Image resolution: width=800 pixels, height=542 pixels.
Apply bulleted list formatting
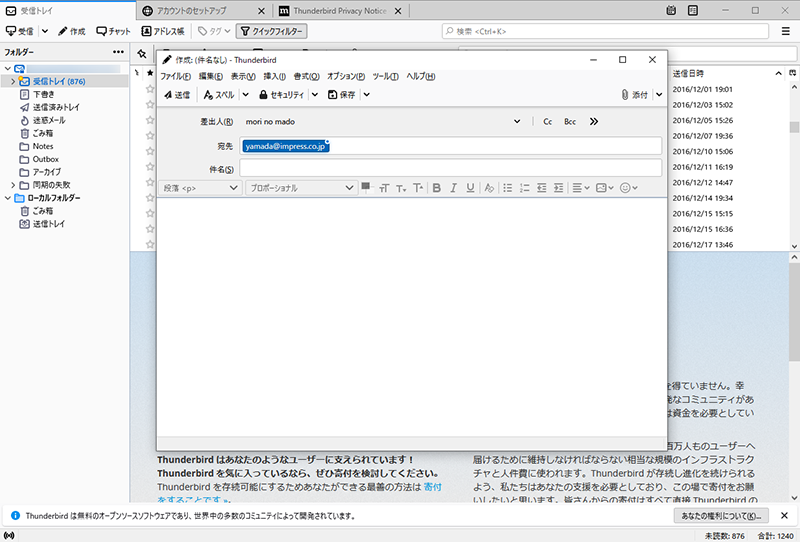click(x=508, y=188)
